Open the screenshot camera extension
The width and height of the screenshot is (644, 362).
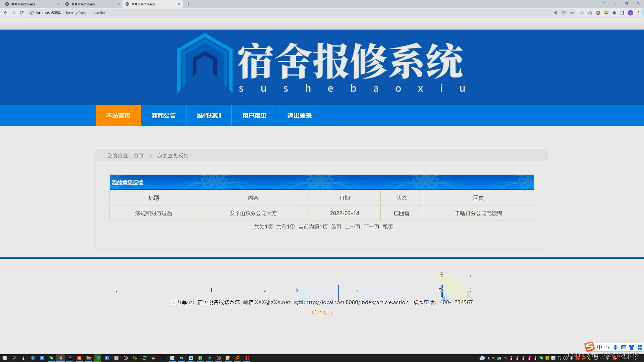pos(590,13)
